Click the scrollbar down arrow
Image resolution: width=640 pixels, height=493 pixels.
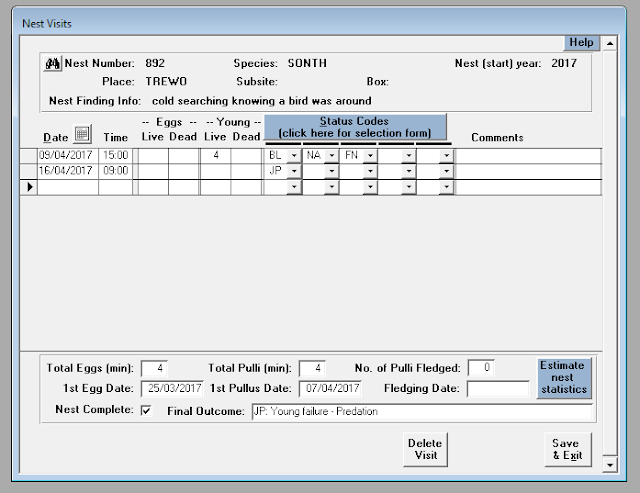pyautogui.click(x=610, y=465)
